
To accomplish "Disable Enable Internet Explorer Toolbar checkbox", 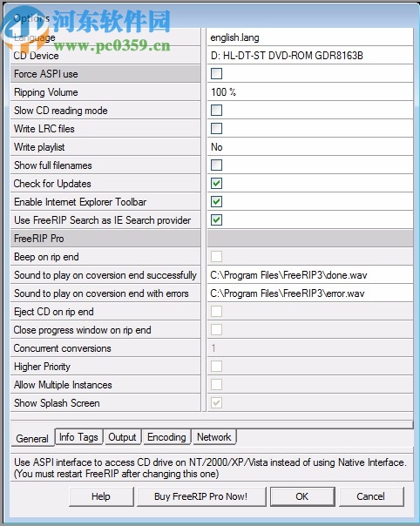I will tap(216, 202).
